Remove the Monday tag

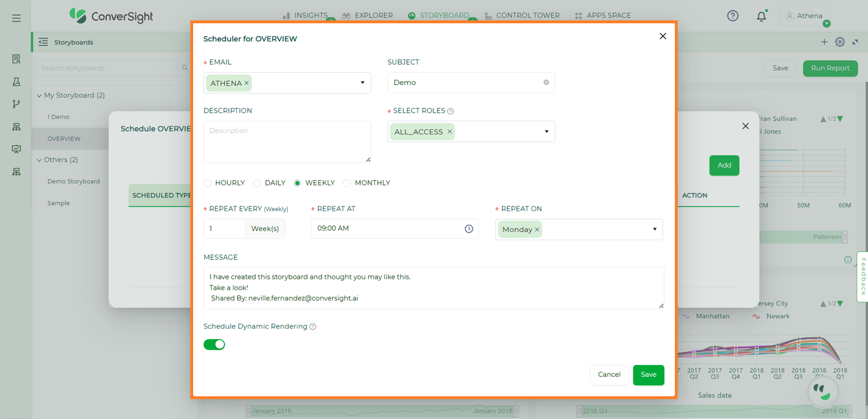pos(537,229)
